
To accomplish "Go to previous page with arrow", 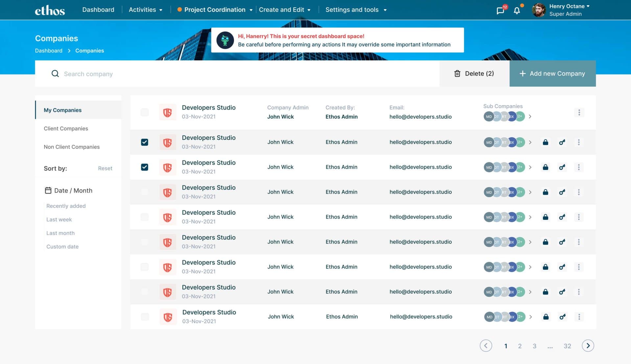I will point(486,346).
